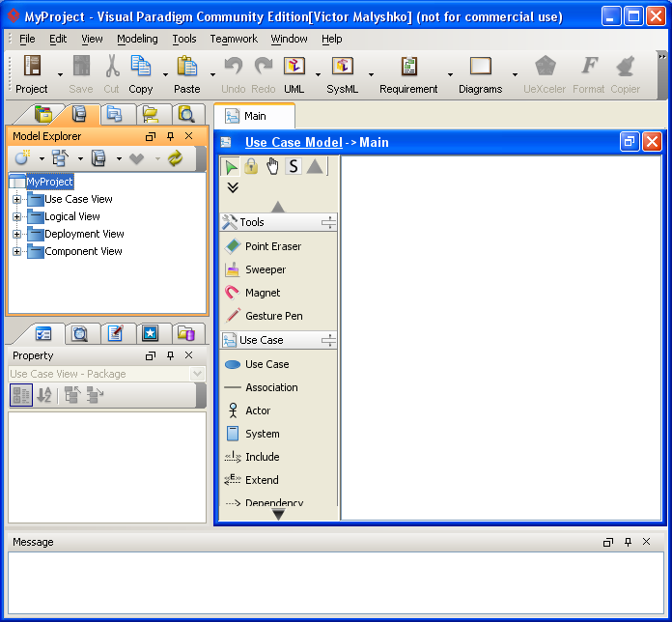This screenshot has width=672, height=622.
Task: Toggle categorized view in Property panel
Action: (x=21, y=395)
